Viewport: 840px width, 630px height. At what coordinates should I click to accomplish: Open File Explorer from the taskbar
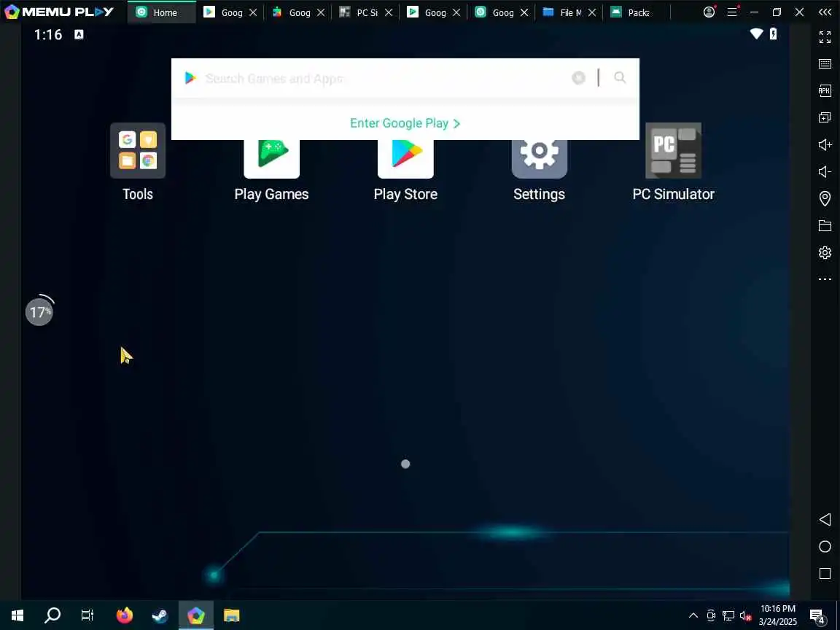[231, 615]
